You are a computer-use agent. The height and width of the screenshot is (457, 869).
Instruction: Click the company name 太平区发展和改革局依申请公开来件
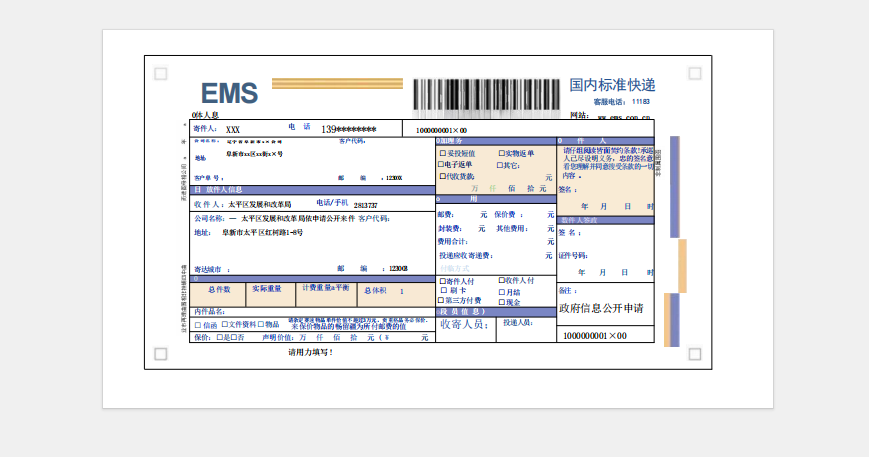click(298, 219)
